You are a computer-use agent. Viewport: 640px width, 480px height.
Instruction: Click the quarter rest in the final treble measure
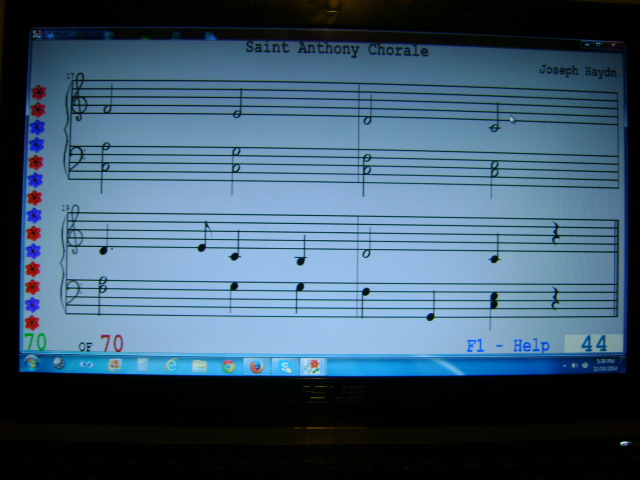pyautogui.click(x=555, y=234)
